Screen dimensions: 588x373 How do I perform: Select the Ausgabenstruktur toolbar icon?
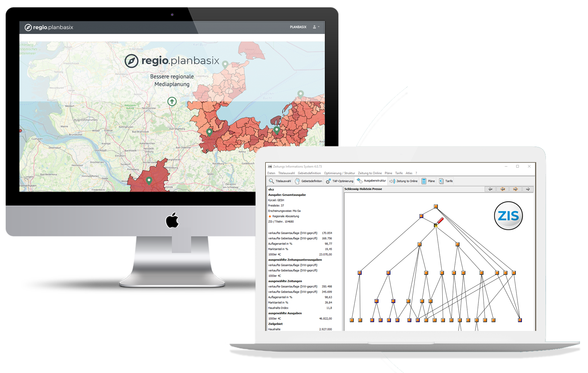click(359, 181)
